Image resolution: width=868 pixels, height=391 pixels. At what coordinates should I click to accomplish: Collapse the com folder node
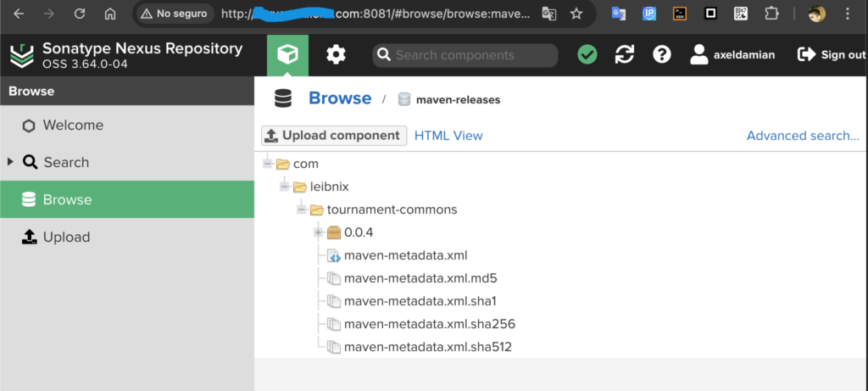268,163
